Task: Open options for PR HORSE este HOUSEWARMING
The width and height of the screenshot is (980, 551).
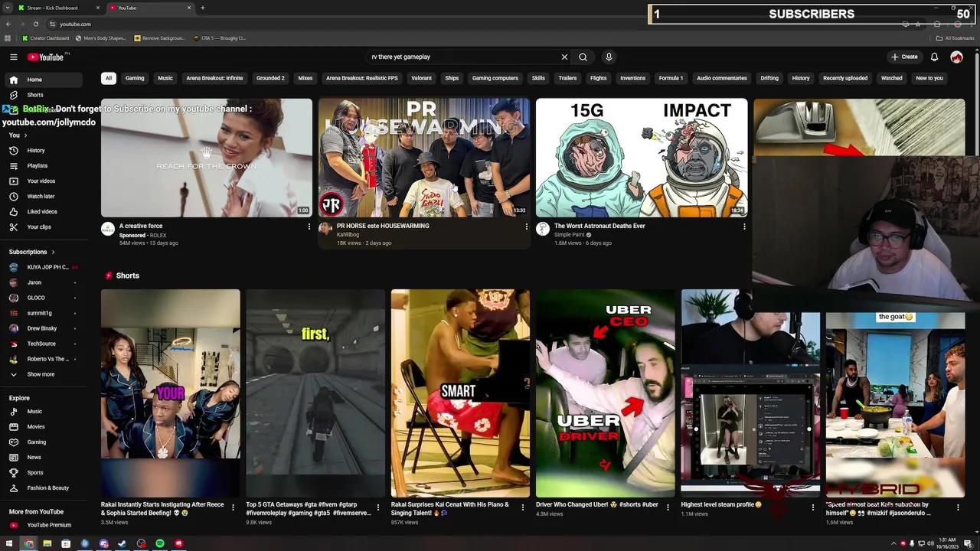Action: coord(526,227)
